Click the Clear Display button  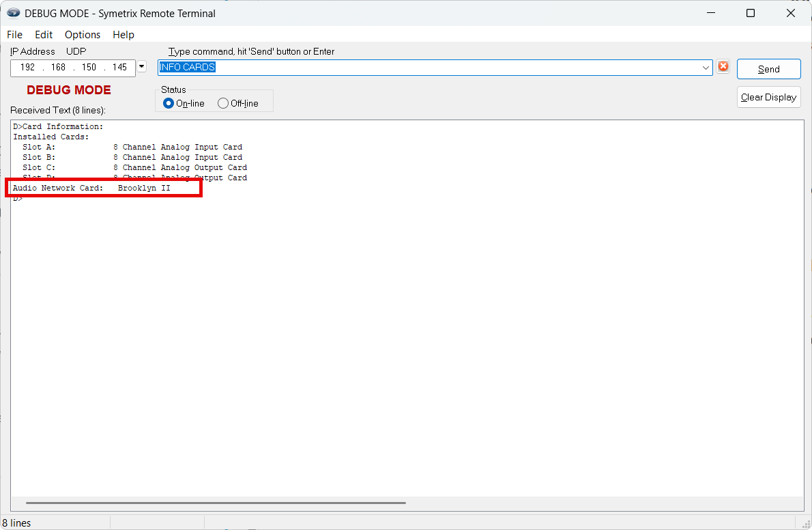pyautogui.click(x=768, y=97)
